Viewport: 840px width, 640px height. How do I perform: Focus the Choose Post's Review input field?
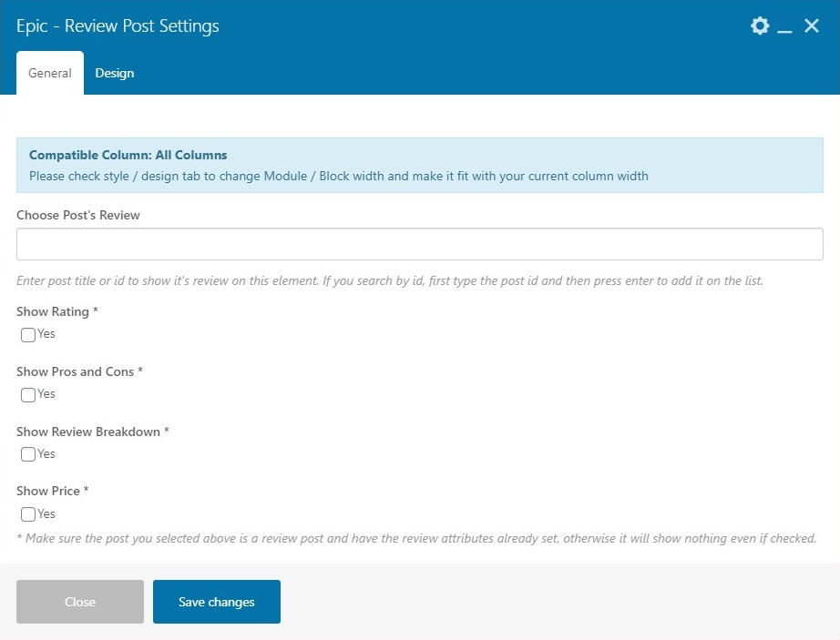(x=420, y=244)
